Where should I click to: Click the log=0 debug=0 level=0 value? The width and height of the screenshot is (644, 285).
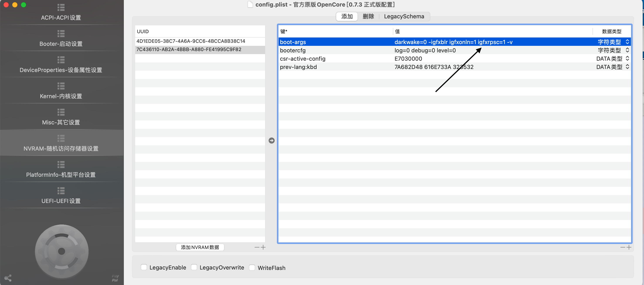tap(425, 50)
